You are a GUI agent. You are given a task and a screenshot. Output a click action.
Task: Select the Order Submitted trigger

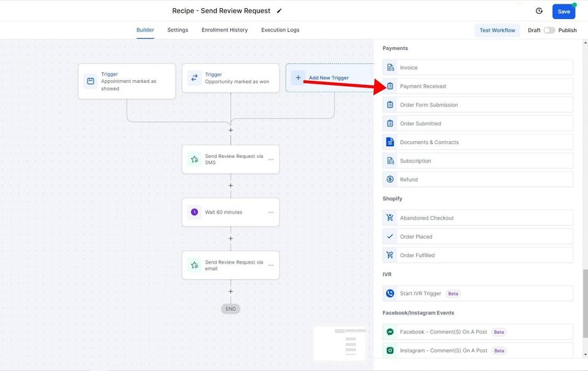point(478,123)
